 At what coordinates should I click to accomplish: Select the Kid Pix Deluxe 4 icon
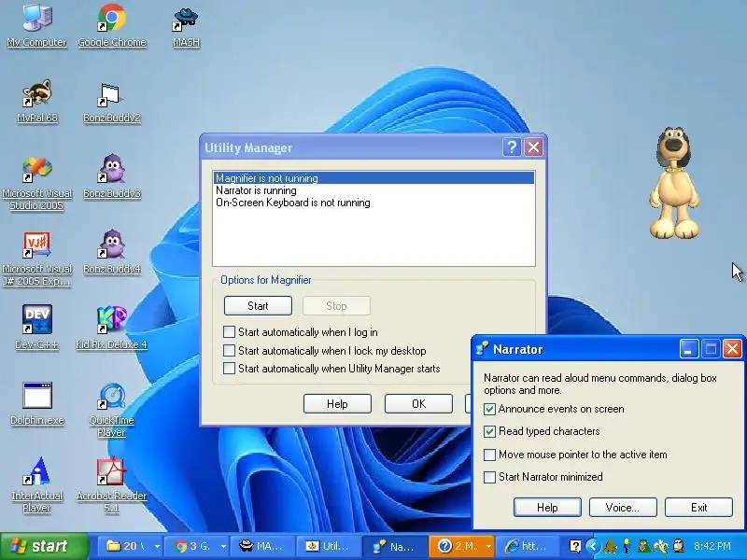[111, 328]
